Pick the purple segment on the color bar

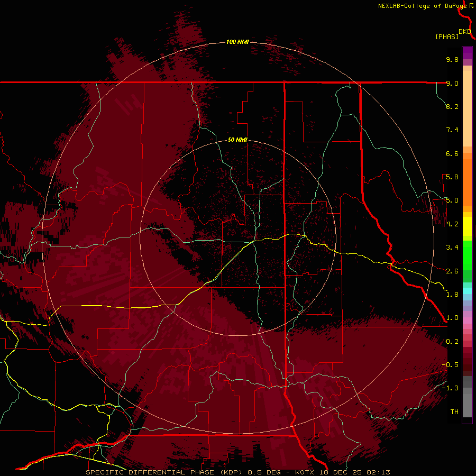pos(467,53)
